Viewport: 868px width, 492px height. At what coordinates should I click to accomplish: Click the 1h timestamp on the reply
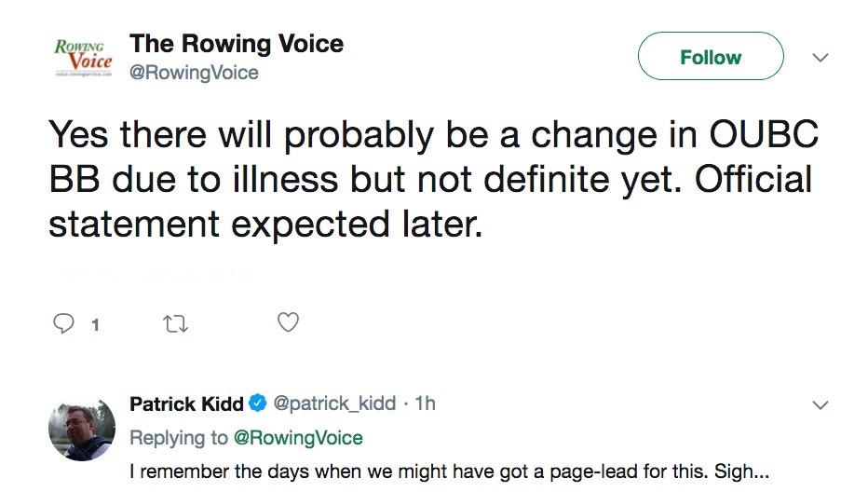[x=425, y=403]
